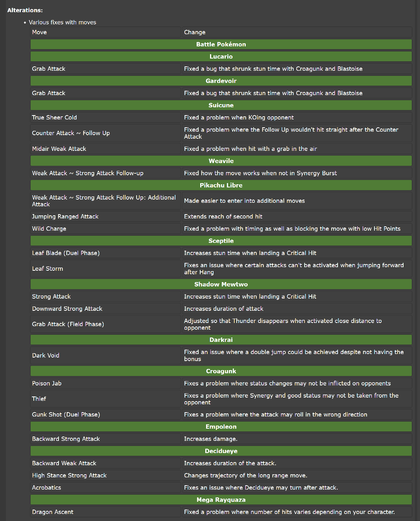This screenshot has width=420, height=521.
Task: Click the Croagunk section header
Action: [221, 371]
